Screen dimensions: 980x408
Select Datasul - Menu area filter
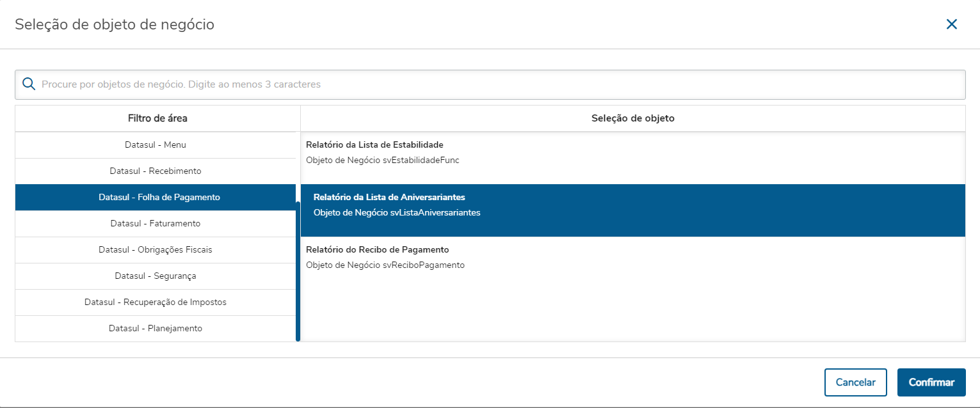(156, 145)
